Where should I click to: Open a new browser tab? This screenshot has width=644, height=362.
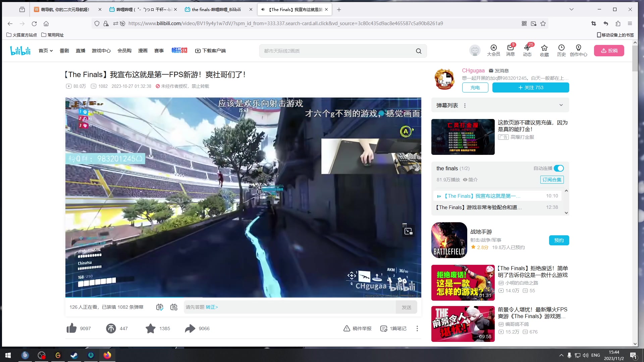pos(339,9)
